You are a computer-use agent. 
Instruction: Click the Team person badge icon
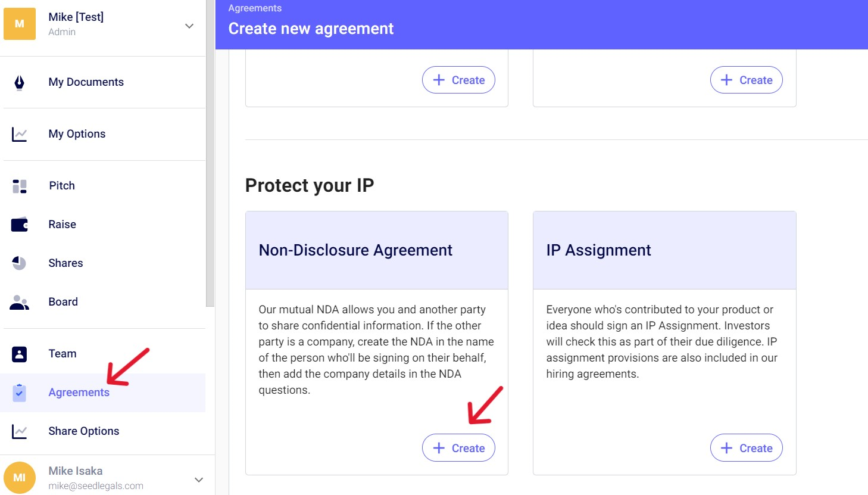tap(20, 354)
